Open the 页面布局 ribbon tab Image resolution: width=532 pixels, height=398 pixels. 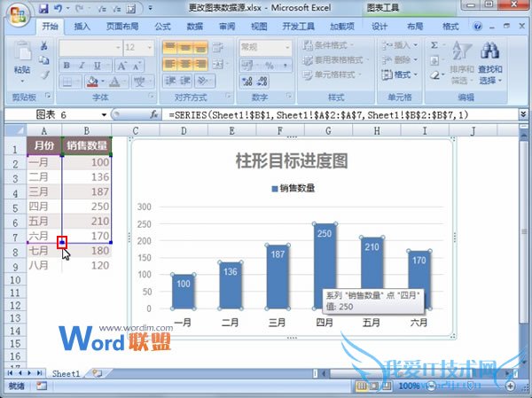122,27
